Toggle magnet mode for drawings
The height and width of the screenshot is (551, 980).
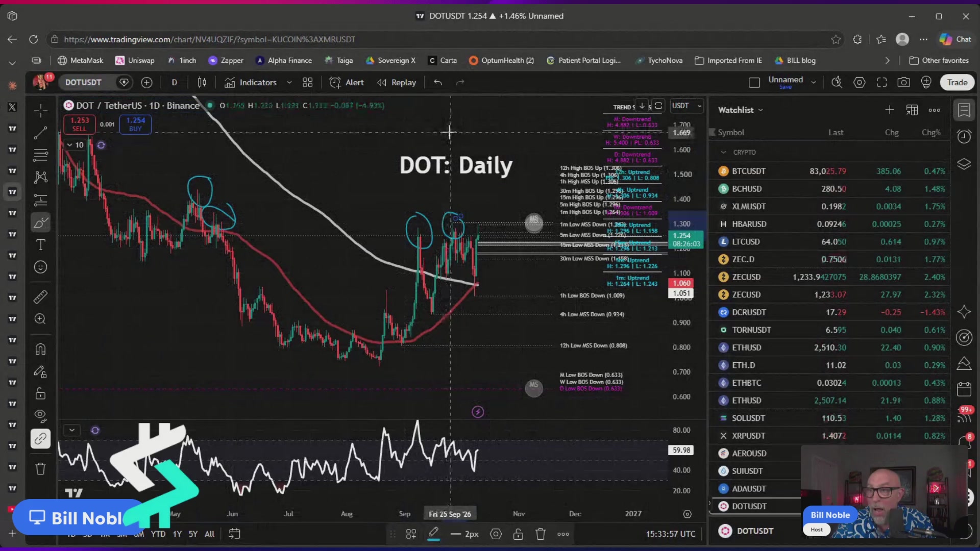point(40,349)
